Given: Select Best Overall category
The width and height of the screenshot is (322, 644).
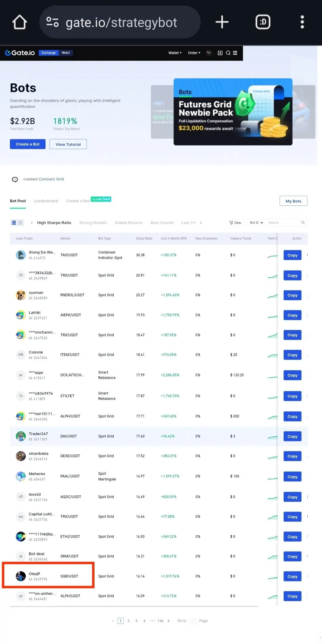Looking at the screenshot, I should tap(162, 223).
